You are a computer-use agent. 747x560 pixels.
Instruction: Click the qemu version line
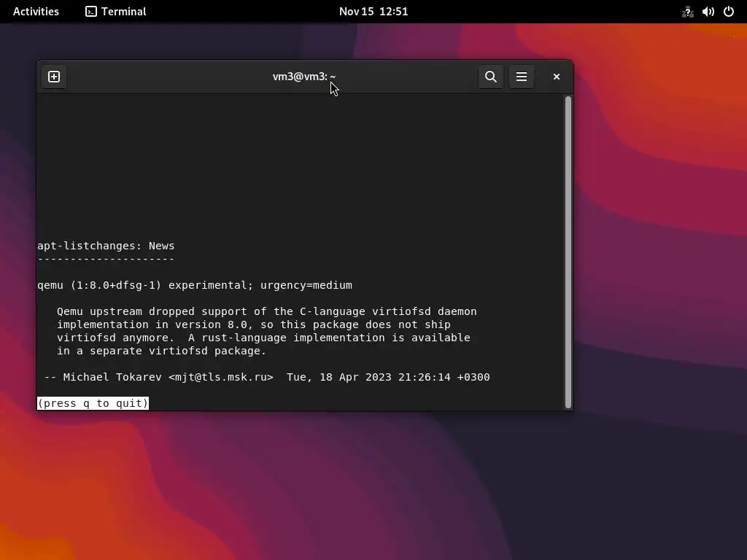(x=194, y=285)
